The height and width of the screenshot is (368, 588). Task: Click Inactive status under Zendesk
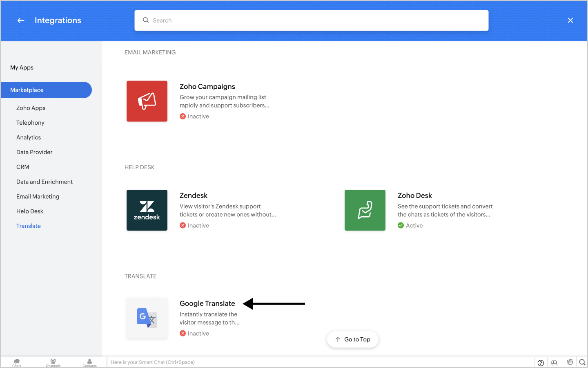(194, 226)
